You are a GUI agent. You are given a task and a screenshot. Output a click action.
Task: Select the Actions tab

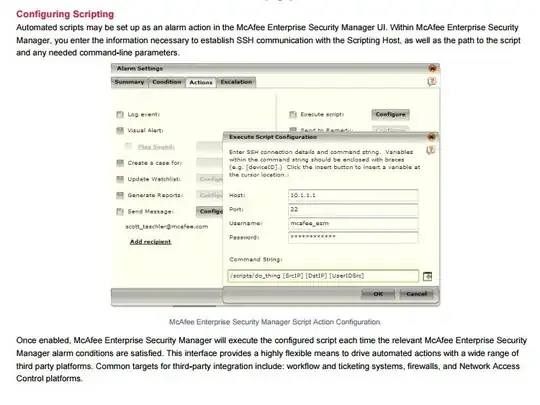pyautogui.click(x=201, y=82)
